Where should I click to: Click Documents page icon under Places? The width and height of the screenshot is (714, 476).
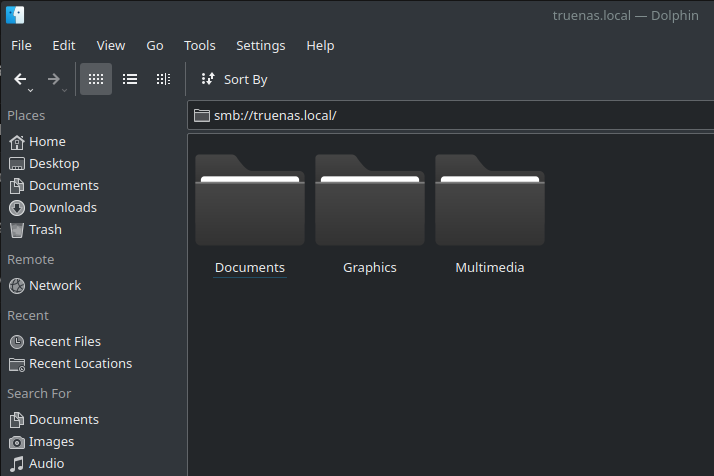click(x=17, y=186)
